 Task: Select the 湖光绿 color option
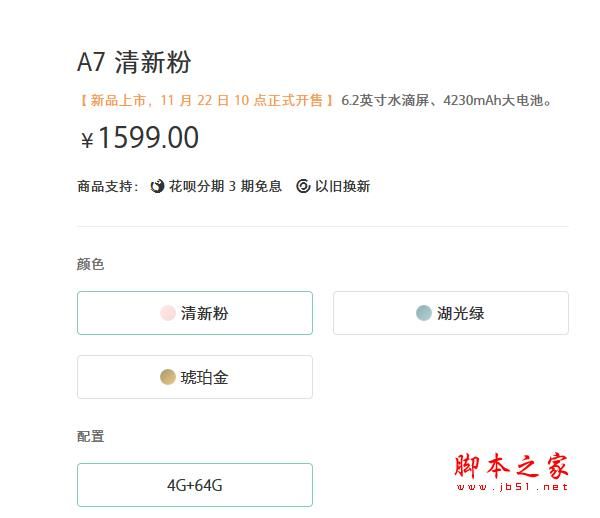pyautogui.click(x=451, y=313)
